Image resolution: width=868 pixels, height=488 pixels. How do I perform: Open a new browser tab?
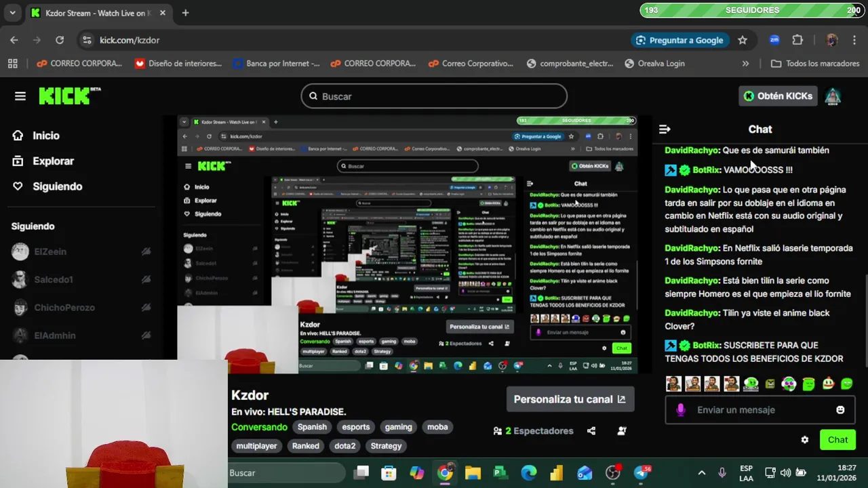point(186,13)
